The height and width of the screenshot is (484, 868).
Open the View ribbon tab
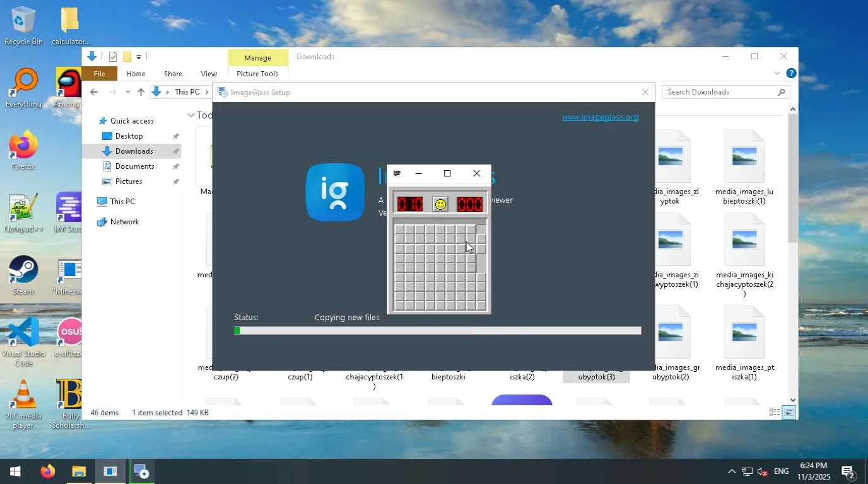[209, 74]
